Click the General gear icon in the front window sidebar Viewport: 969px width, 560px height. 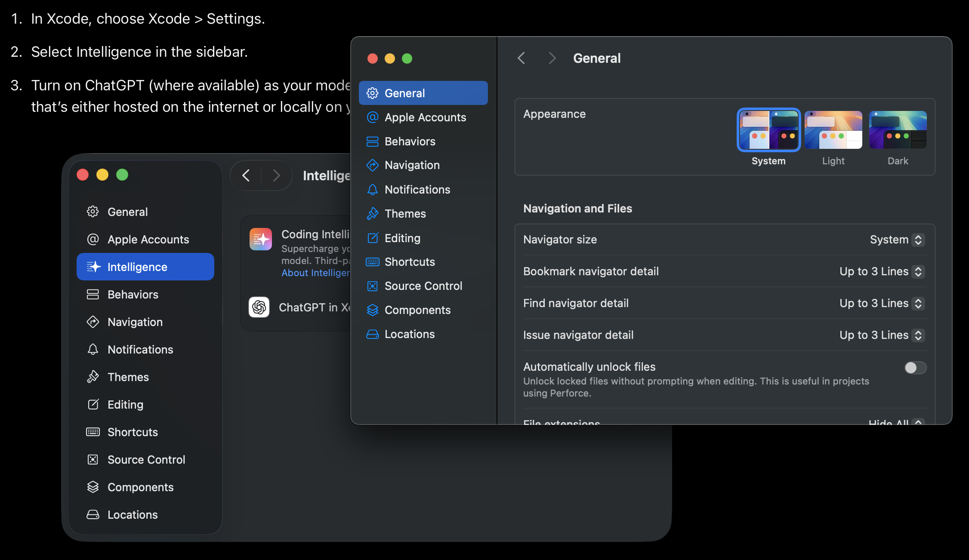coord(372,93)
